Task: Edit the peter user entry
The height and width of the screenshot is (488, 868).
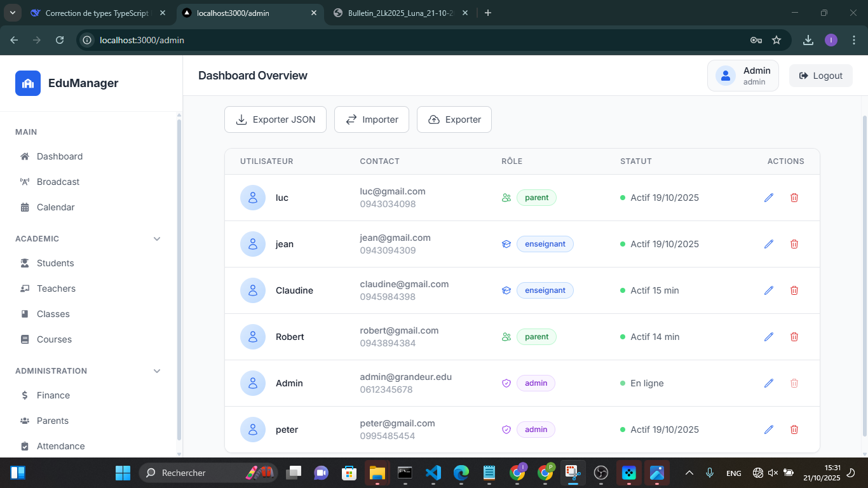Action: [769, 430]
